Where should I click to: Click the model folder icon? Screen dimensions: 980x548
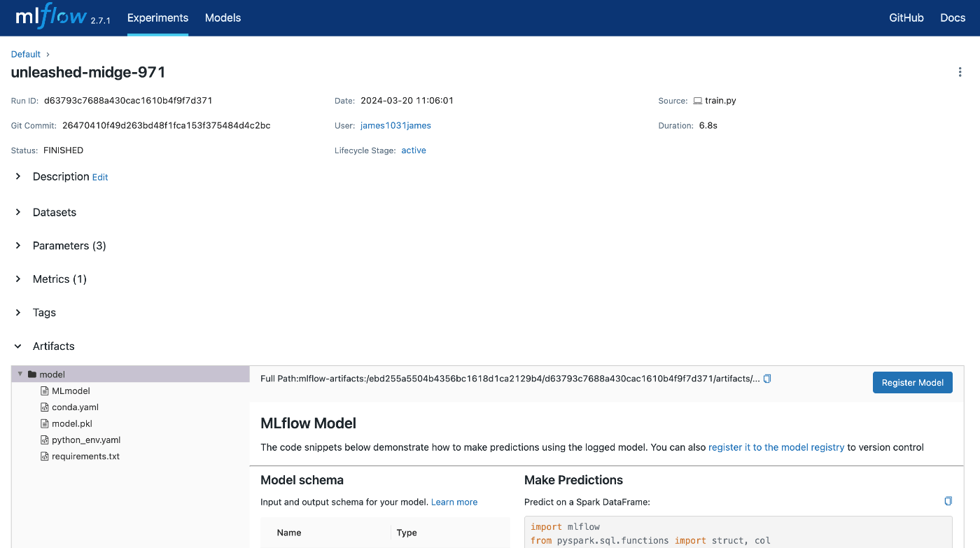[32, 374]
